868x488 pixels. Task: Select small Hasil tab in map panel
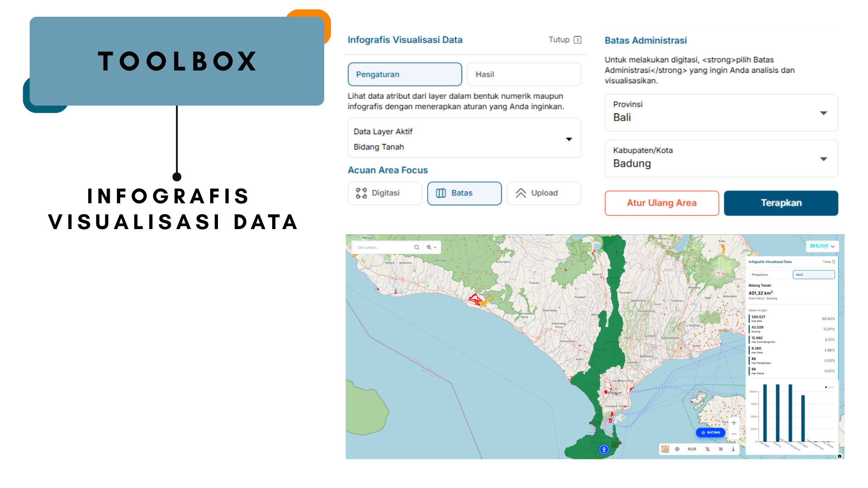click(814, 275)
